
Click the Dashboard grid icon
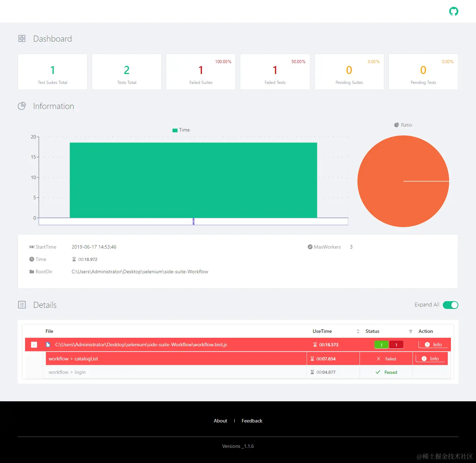22,38
